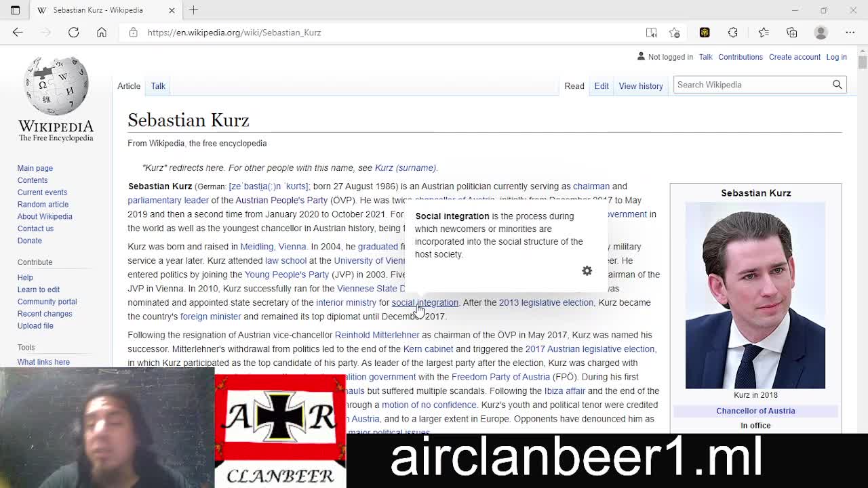Image resolution: width=868 pixels, height=488 pixels.
Task: Open the Ibiza affair link
Action: click(x=565, y=391)
